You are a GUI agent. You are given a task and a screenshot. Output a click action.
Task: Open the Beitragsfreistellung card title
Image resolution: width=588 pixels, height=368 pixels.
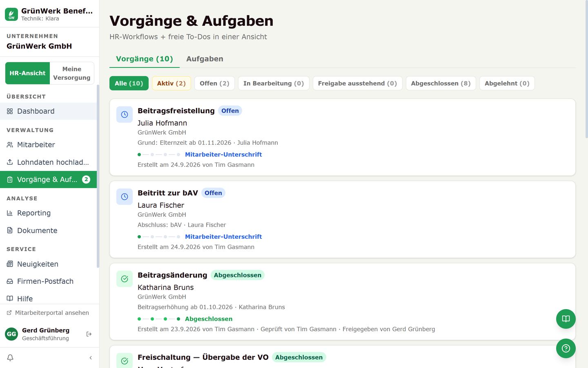(176, 111)
